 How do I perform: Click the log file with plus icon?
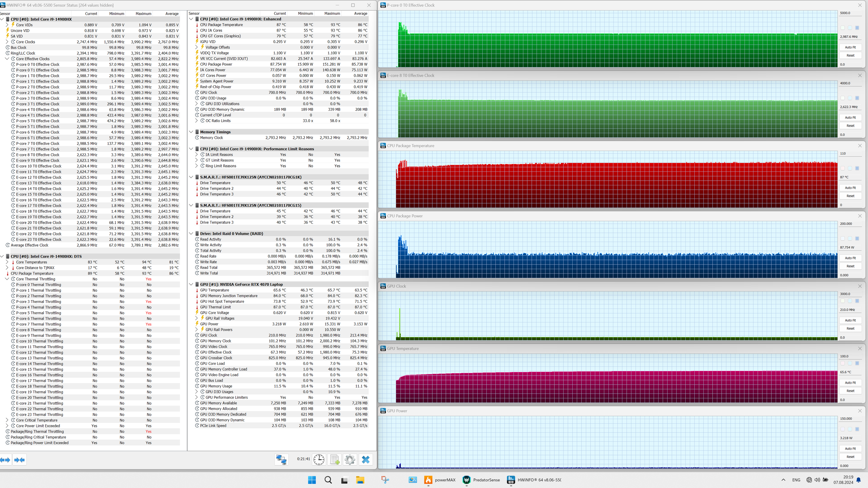tap(334, 460)
